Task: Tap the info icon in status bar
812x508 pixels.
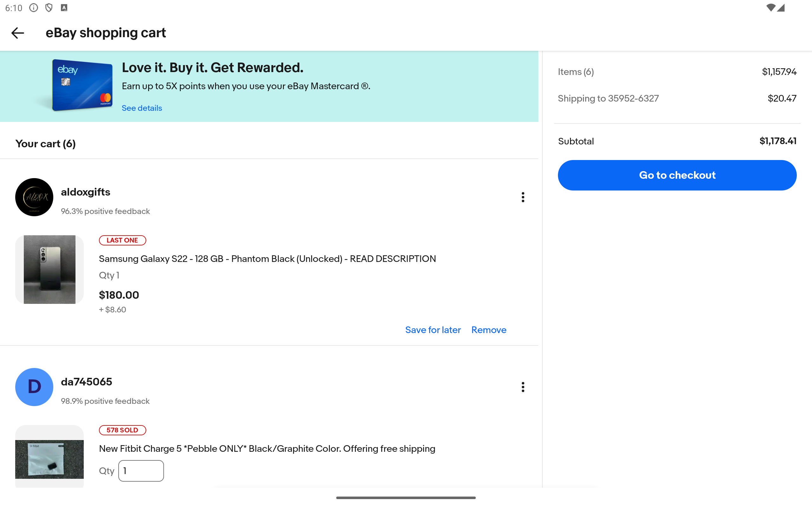Action: tap(34, 8)
